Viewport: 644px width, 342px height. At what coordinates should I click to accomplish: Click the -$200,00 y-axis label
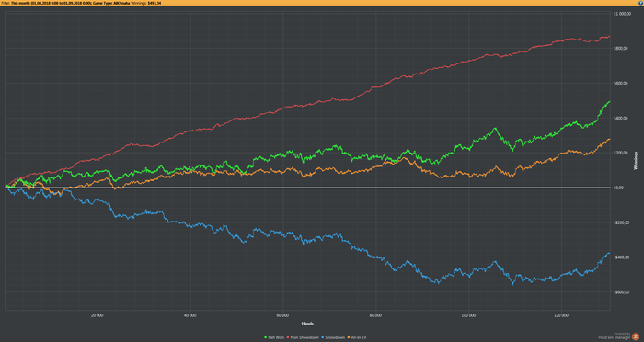point(621,222)
